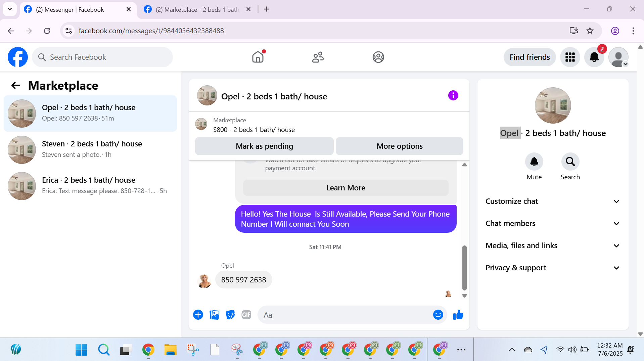Open Opel conversation in list

(x=90, y=113)
